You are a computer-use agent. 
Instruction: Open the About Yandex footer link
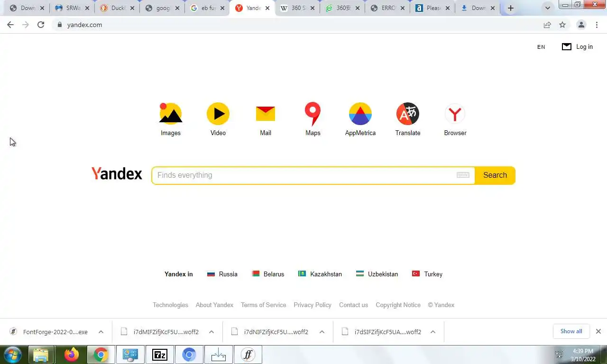coord(214,305)
